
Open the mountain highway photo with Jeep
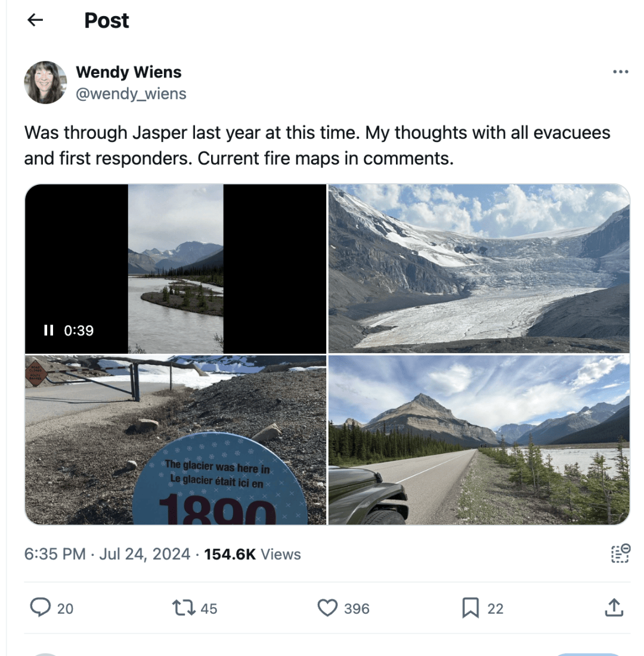(479, 440)
